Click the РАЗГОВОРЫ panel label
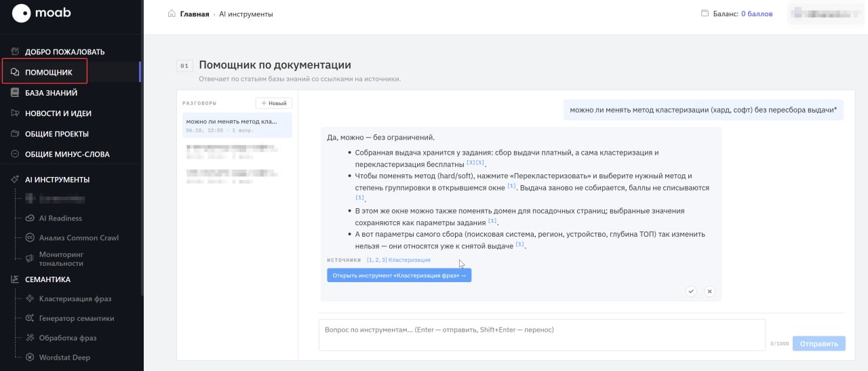The image size is (868, 371). point(199,103)
